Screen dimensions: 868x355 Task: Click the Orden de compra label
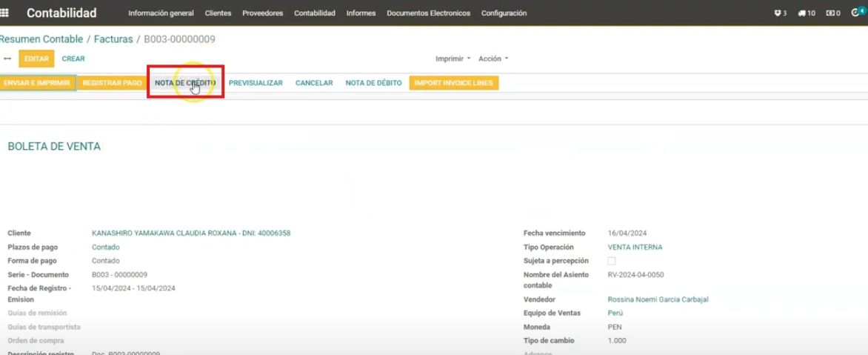[36, 341]
